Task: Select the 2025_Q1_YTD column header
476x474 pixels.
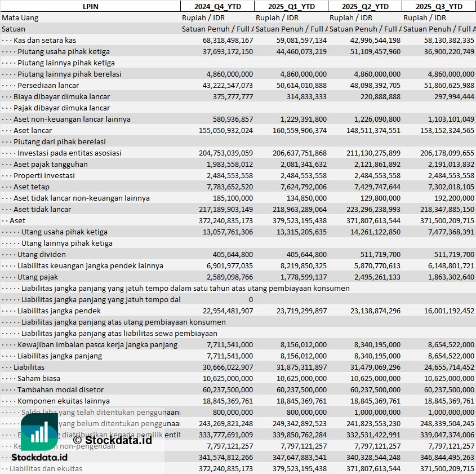Action: click(x=291, y=6)
